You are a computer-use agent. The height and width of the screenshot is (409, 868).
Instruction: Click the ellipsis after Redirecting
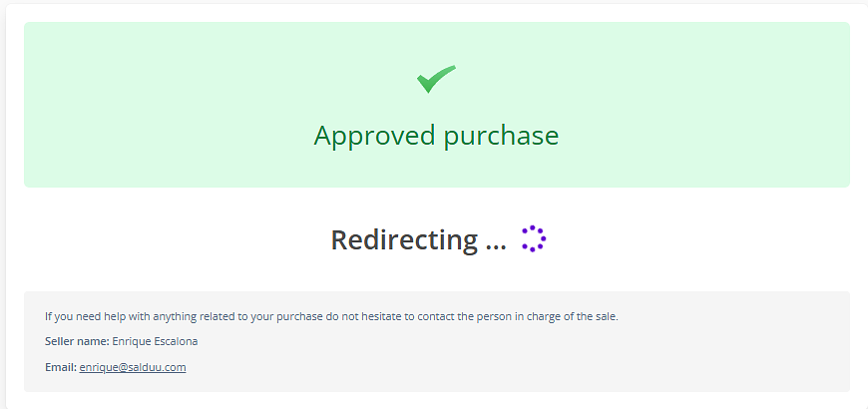click(496, 240)
